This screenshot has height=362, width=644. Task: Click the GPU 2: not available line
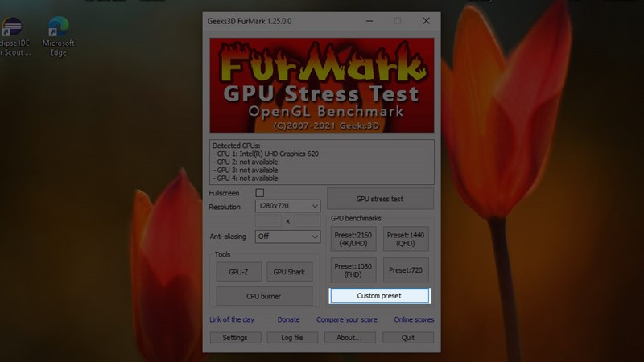(246, 162)
